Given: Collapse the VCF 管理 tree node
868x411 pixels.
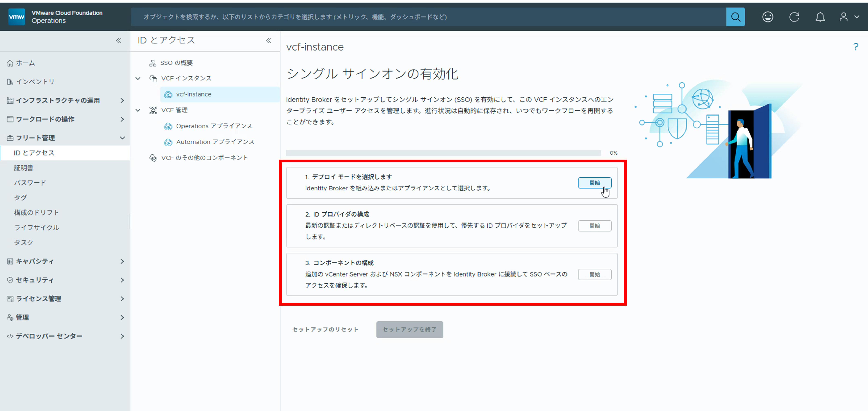Looking at the screenshot, I should pyautogui.click(x=138, y=110).
